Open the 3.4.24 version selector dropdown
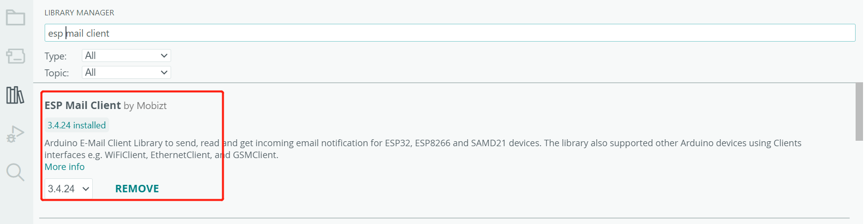Viewport: 868px width, 224px height. [x=68, y=189]
